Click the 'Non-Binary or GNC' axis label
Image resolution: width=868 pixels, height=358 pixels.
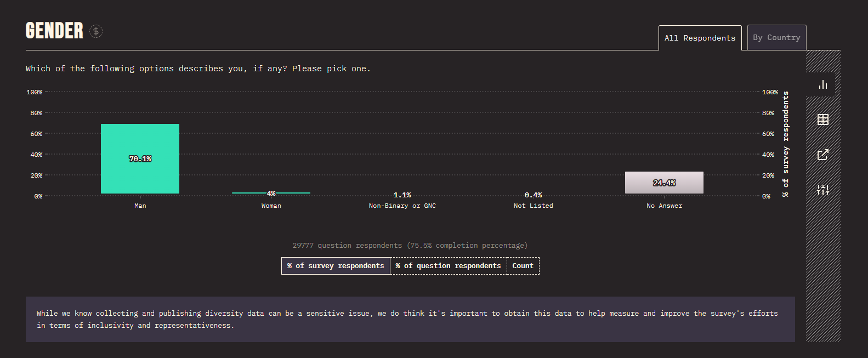tap(402, 206)
